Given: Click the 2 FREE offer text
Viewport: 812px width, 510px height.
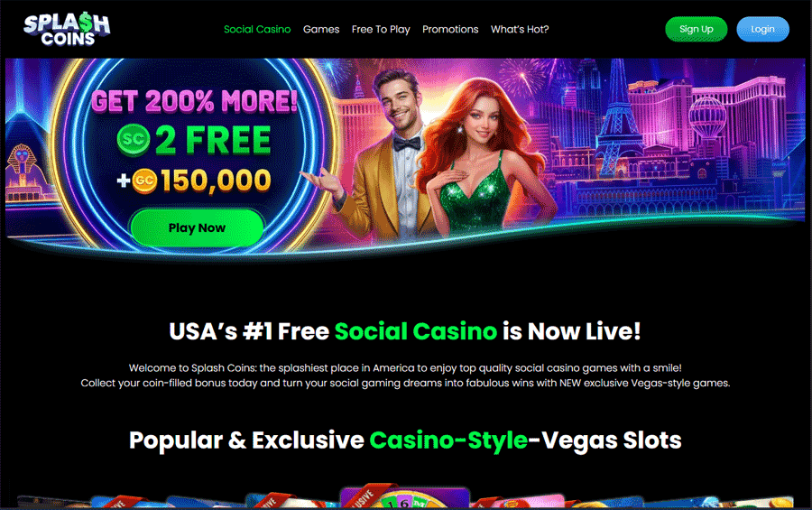Looking at the screenshot, I should 213,141.
